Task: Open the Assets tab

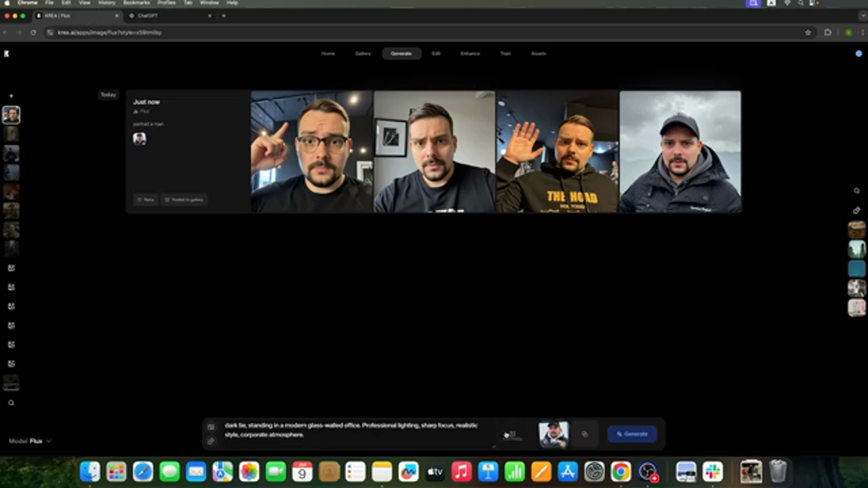Action: pos(538,54)
